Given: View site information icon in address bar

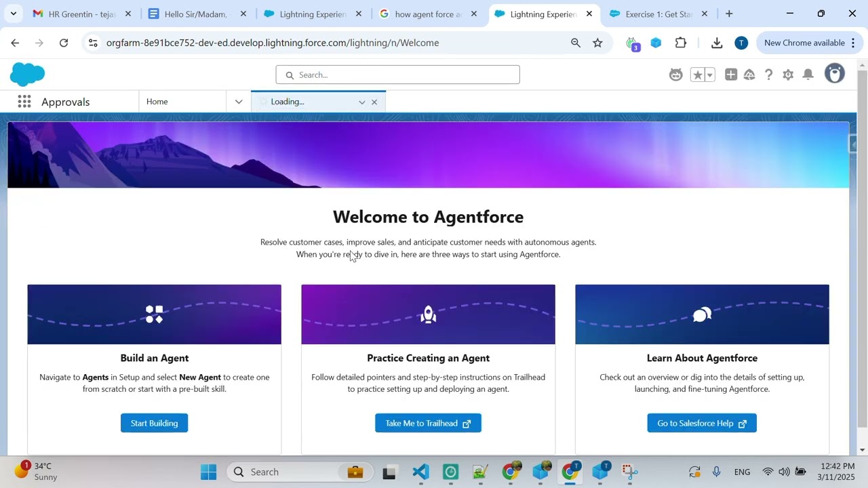Looking at the screenshot, I should 93,43.
